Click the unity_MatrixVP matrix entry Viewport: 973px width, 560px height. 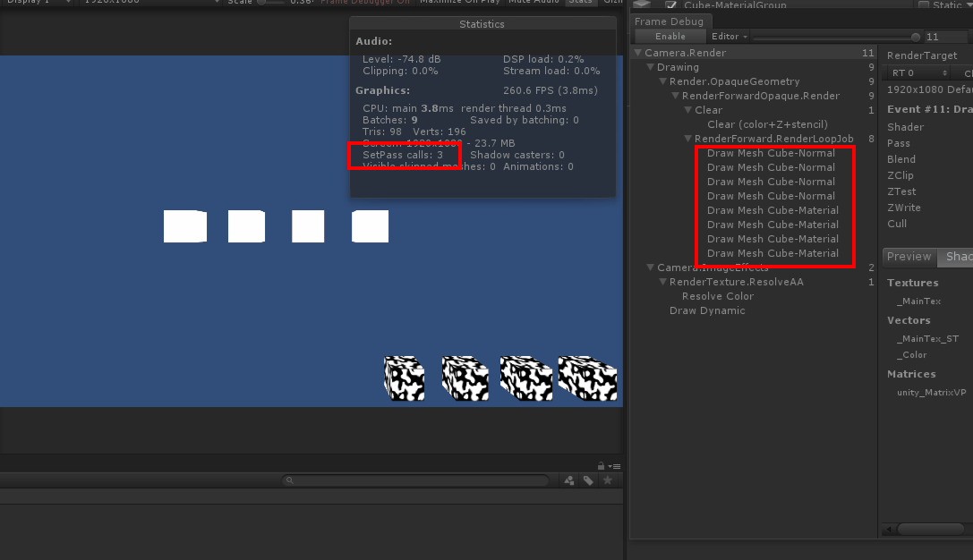(x=931, y=392)
